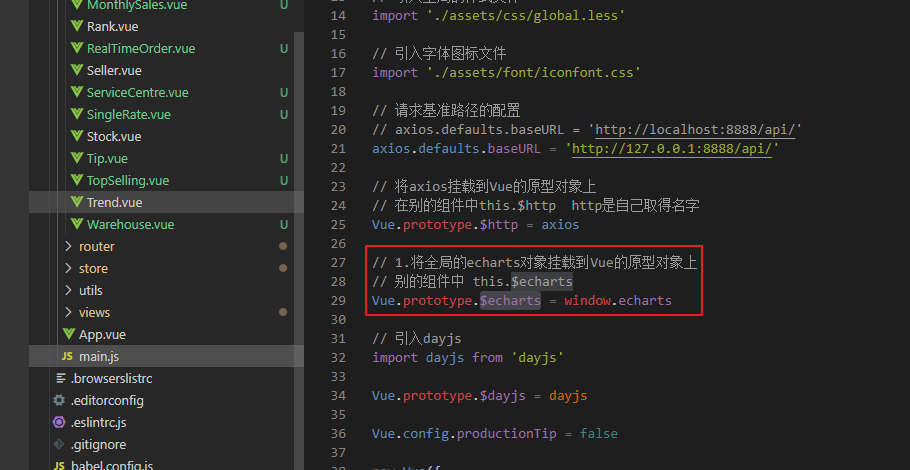Click the lines icon beside .browserslistrc
The width and height of the screenshot is (910, 470).
click(60, 378)
